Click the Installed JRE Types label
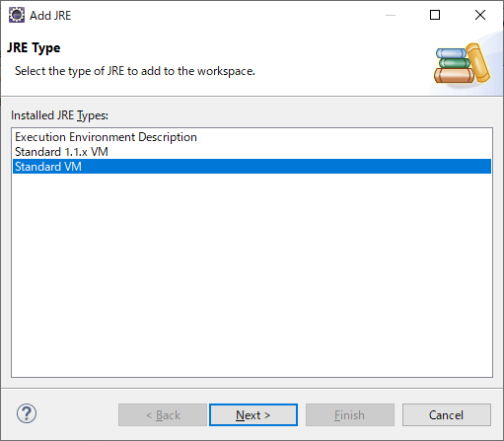Image resolution: width=504 pixels, height=441 pixels. [59, 115]
